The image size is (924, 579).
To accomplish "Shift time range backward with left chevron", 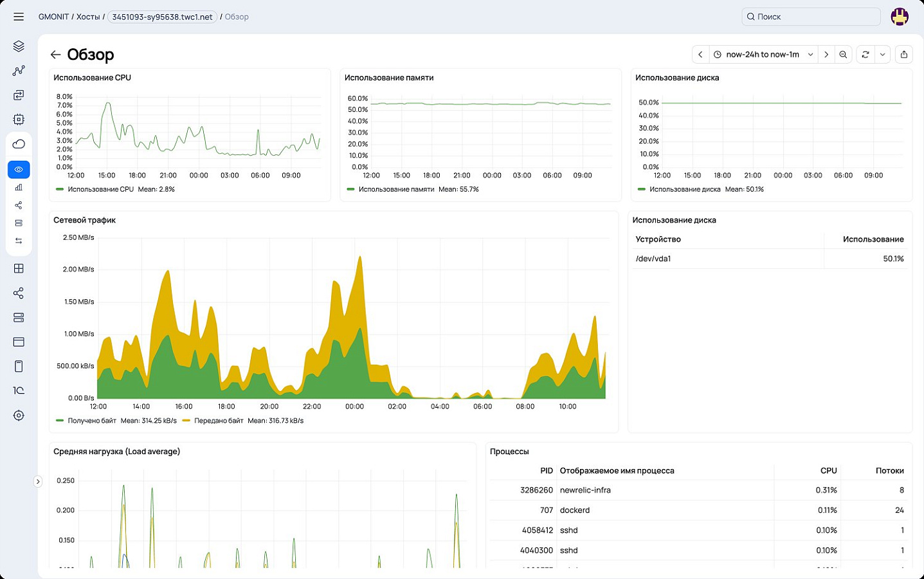I will pyautogui.click(x=700, y=55).
